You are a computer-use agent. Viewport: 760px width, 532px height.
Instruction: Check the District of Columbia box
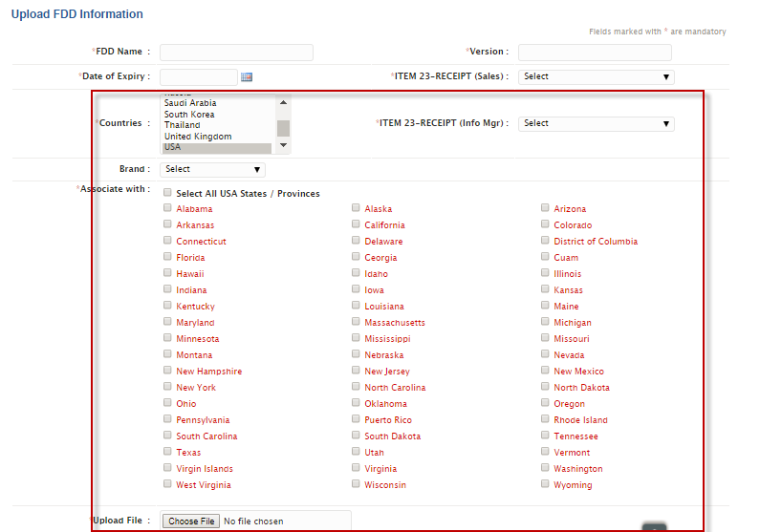pyautogui.click(x=545, y=241)
